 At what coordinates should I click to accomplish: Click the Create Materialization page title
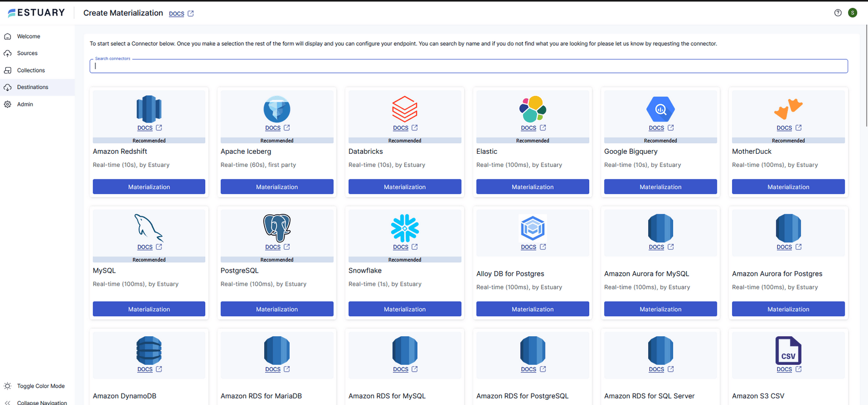(123, 13)
